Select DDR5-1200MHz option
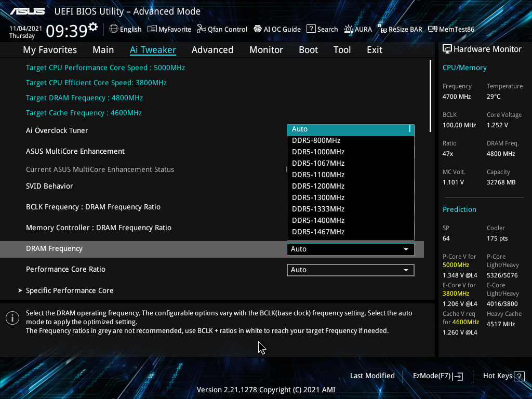 [351, 187]
